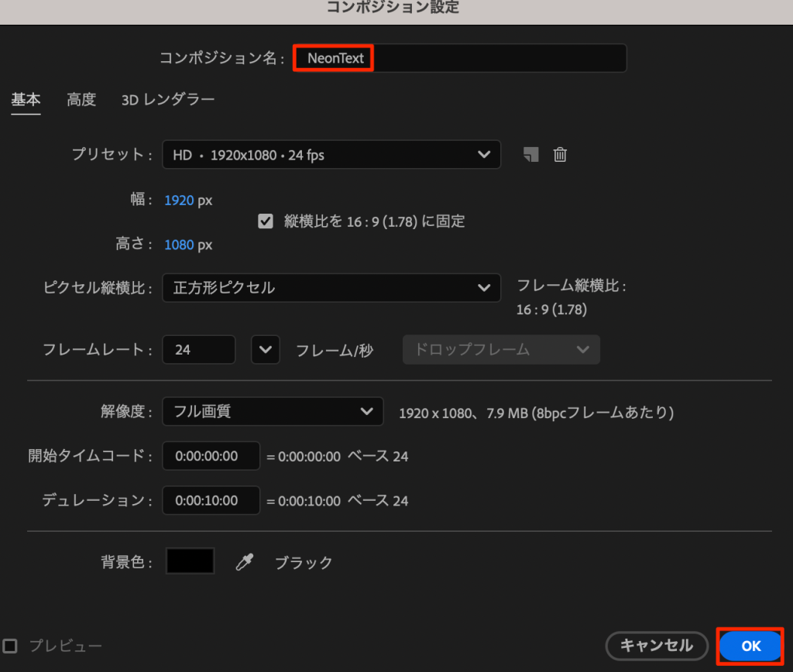Open the frame rate arrow dropdown
This screenshot has height=672, width=793.
tap(265, 350)
